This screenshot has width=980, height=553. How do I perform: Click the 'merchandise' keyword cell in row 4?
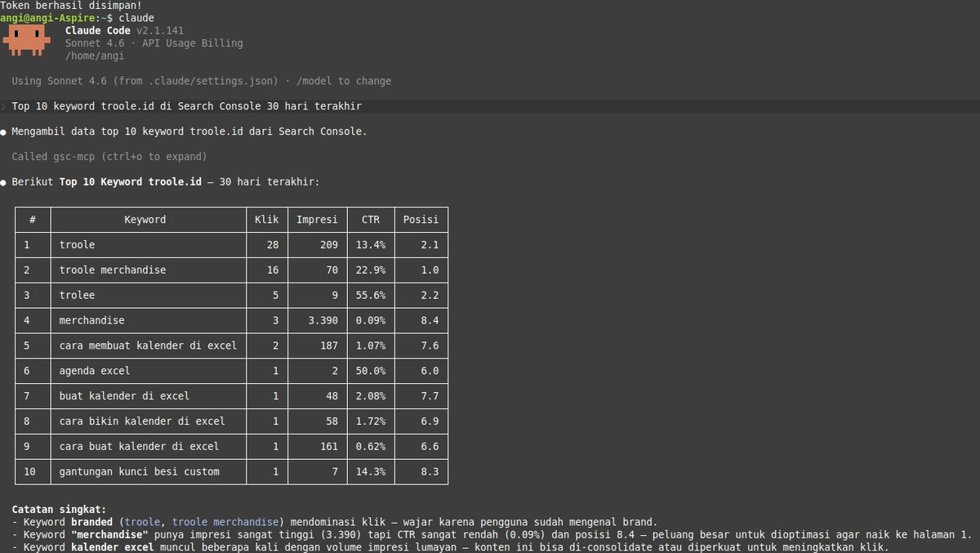coord(91,321)
